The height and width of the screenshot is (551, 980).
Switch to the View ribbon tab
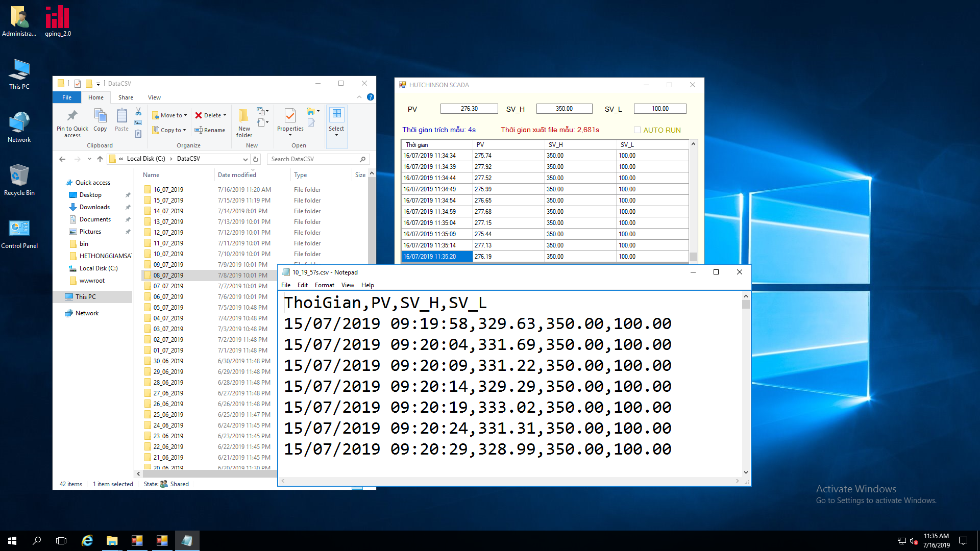coord(154,97)
